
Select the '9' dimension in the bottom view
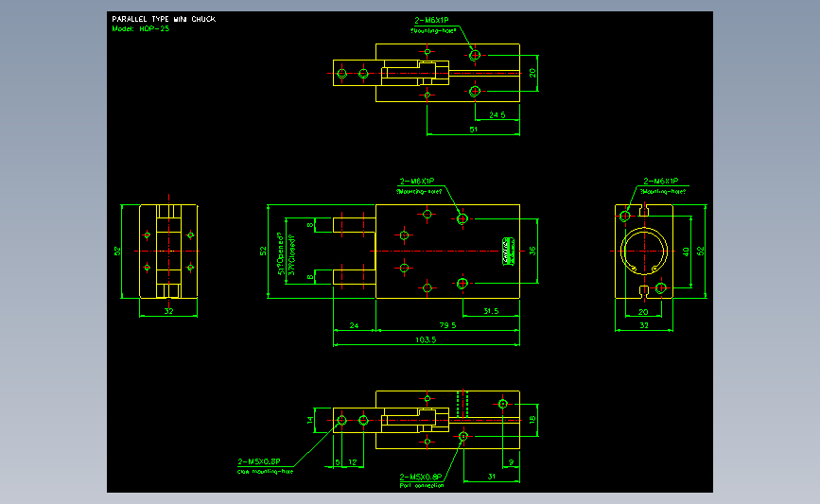point(512,462)
